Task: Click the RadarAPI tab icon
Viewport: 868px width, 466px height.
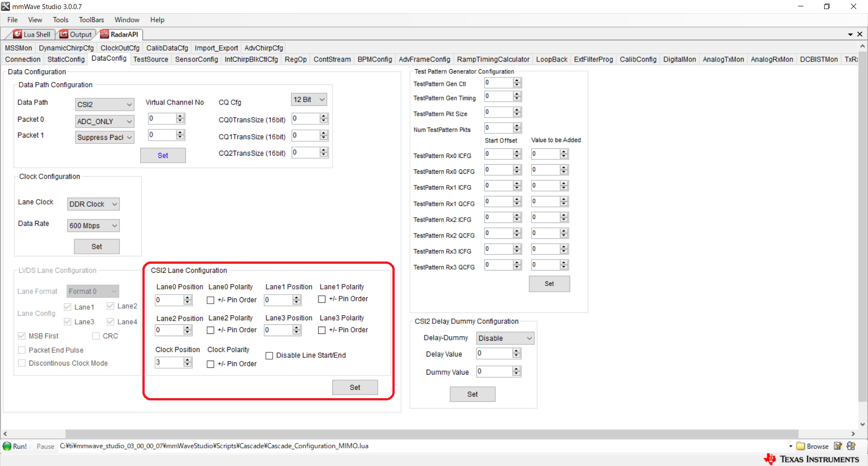Action: point(105,34)
